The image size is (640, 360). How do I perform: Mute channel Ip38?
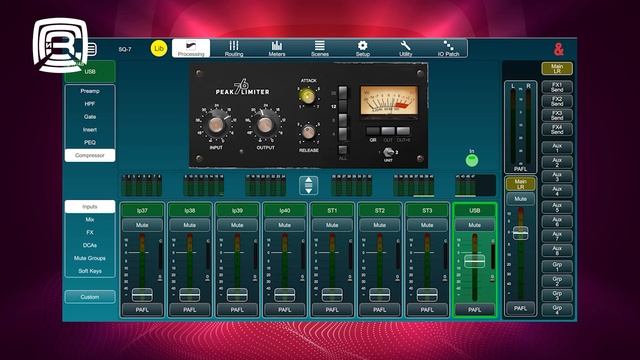point(189,225)
